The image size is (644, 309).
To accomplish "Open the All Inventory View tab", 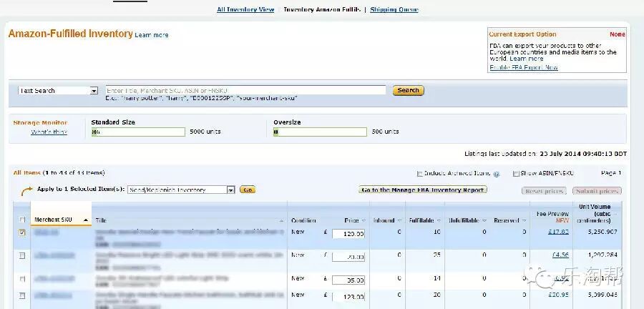I will point(245,9).
